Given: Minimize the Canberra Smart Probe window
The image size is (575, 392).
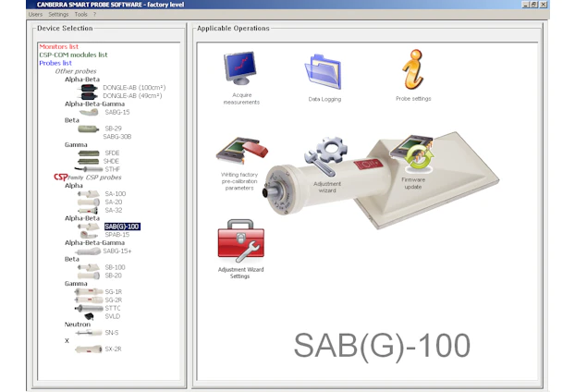Looking at the screenshot, I should tap(525, 5).
